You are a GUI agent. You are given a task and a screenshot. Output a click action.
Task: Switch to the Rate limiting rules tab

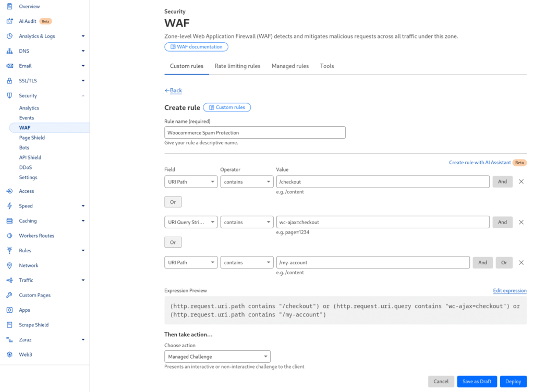pyautogui.click(x=237, y=66)
